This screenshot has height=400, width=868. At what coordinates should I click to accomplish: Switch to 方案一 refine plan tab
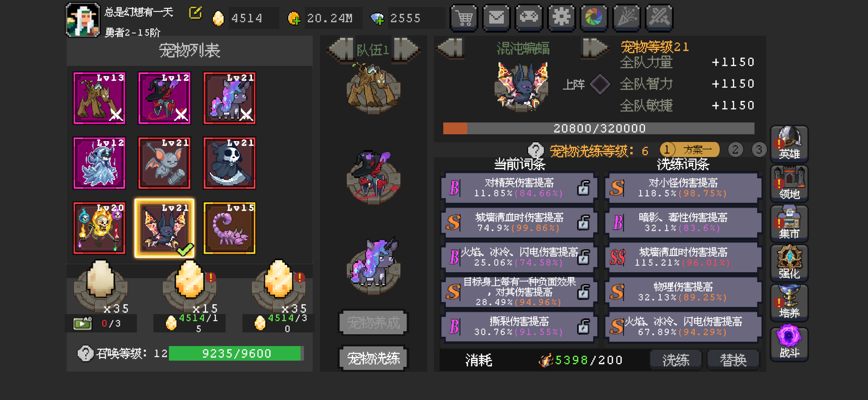689,149
